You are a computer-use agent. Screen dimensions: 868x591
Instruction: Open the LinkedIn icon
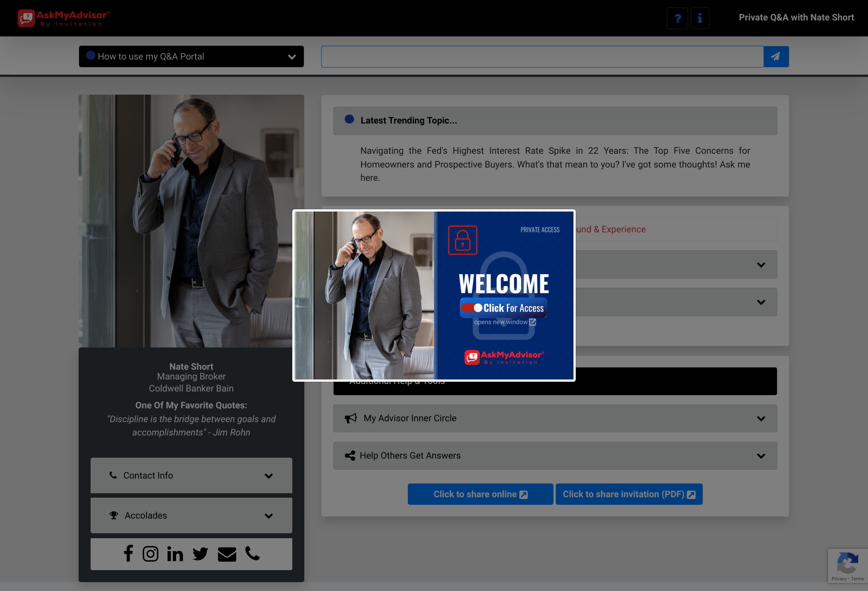click(x=175, y=554)
